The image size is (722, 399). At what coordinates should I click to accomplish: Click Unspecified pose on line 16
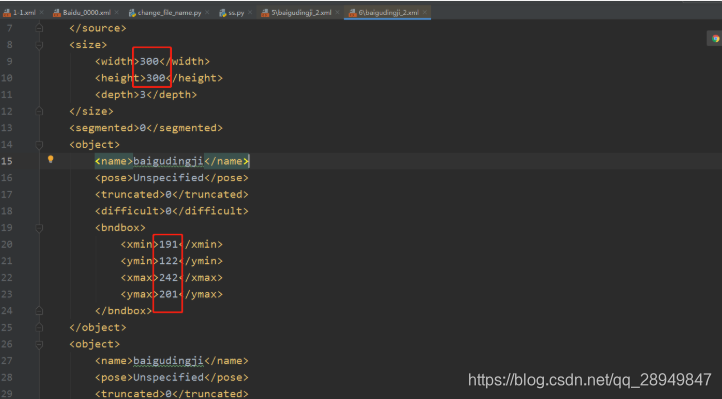coord(168,178)
